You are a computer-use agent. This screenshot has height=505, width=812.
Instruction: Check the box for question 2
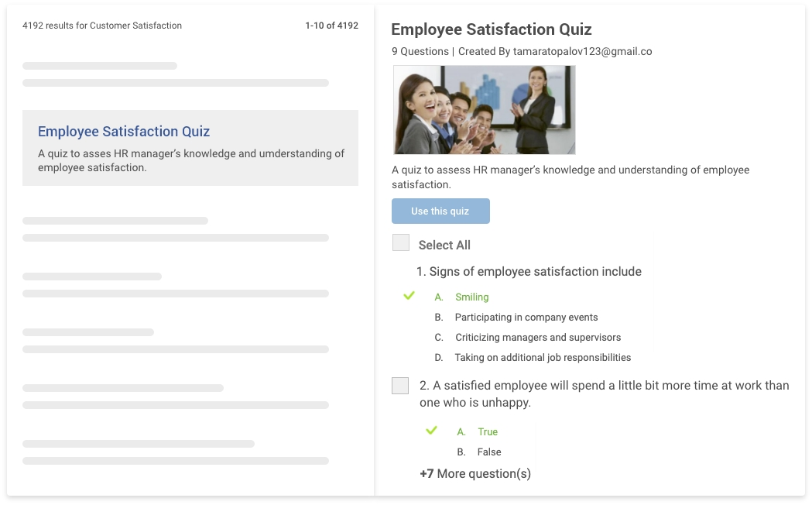coord(400,386)
